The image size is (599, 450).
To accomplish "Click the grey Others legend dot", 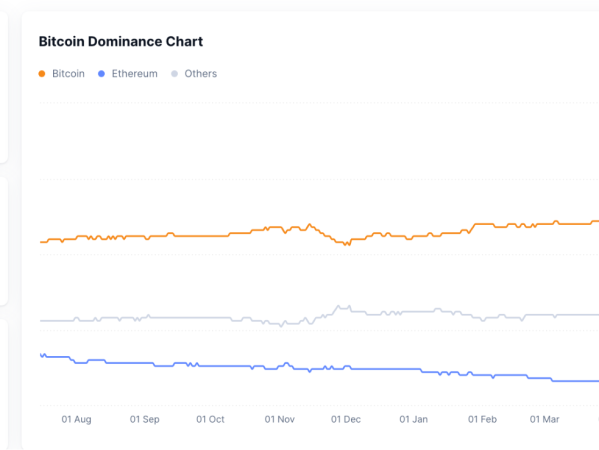I will 174,74.
